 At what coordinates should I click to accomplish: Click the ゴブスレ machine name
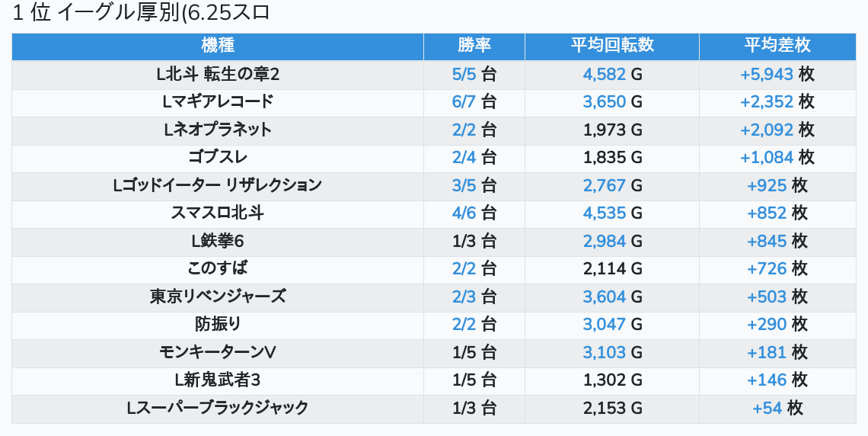218,157
